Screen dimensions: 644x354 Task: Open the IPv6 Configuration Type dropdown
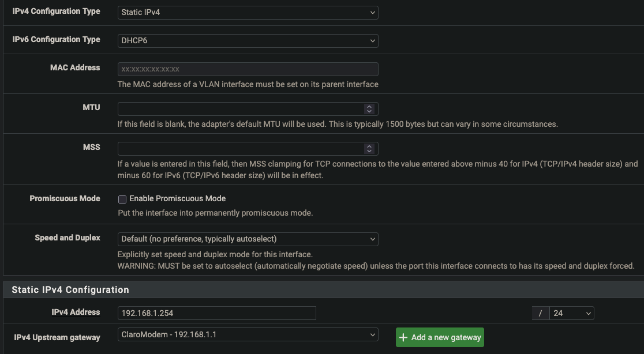(x=248, y=40)
